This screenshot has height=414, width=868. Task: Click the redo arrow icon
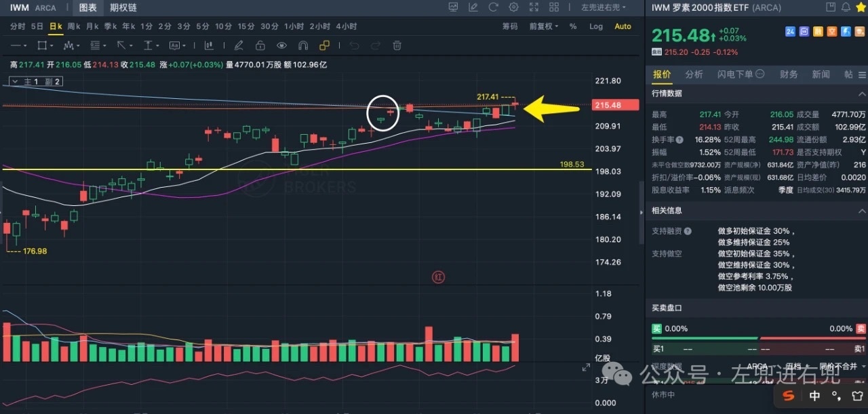click(x=375, y=45)
